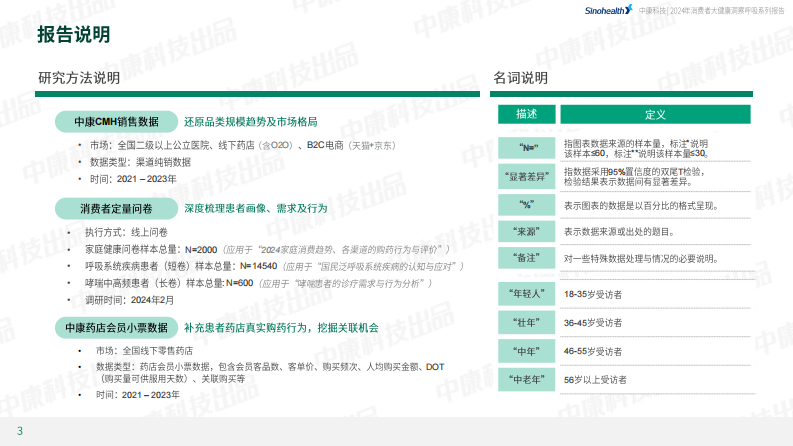Click the 中康药店会员小票数据 pill label

(x=116, y=328)
